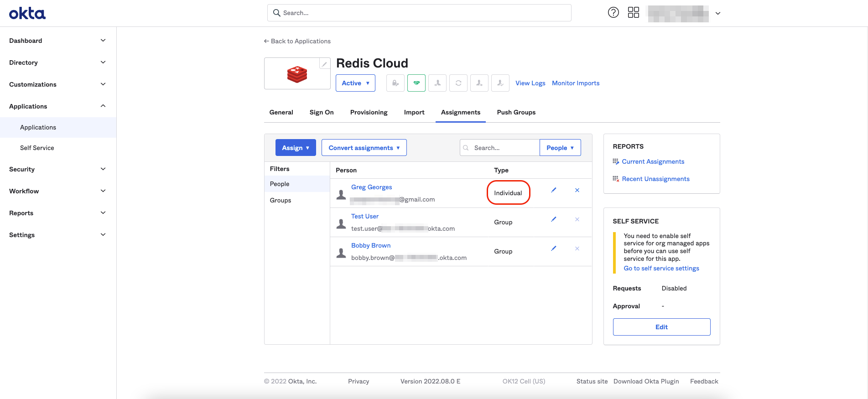Open the help question mark icon
This screenshot has width=868, height=399.
pos(613,13)
